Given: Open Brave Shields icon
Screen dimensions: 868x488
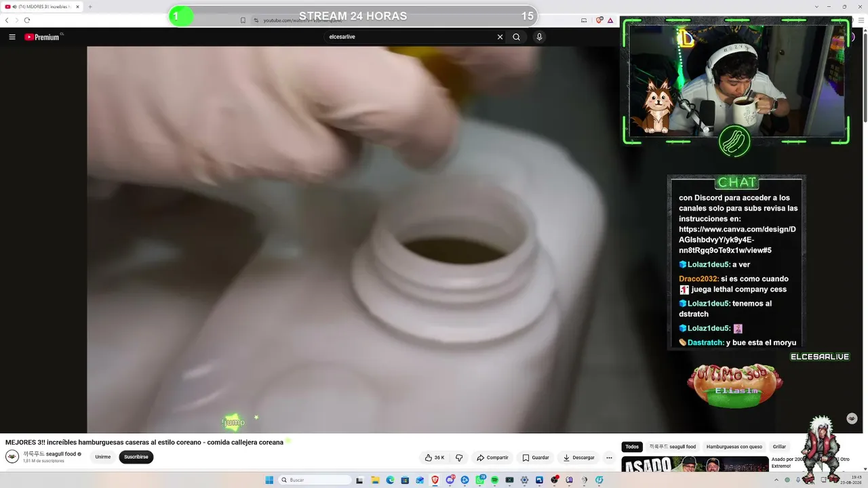Looking at the screenshot, I should [599, 20].
